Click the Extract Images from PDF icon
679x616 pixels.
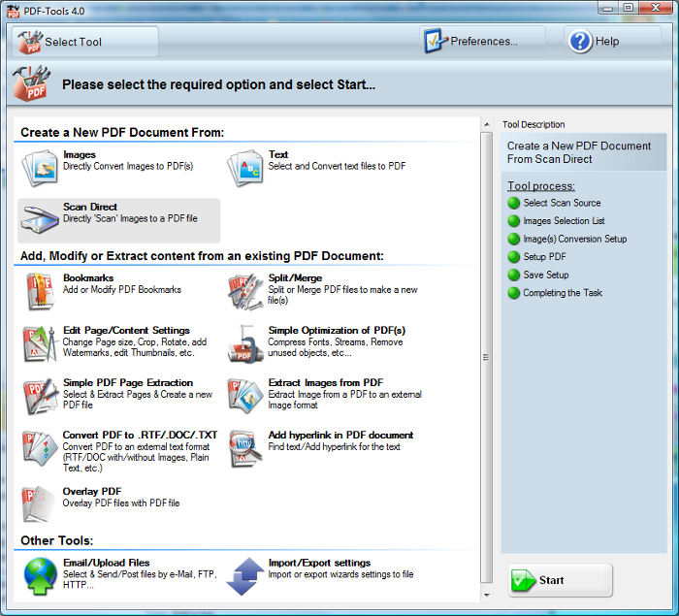coord(245,396)
